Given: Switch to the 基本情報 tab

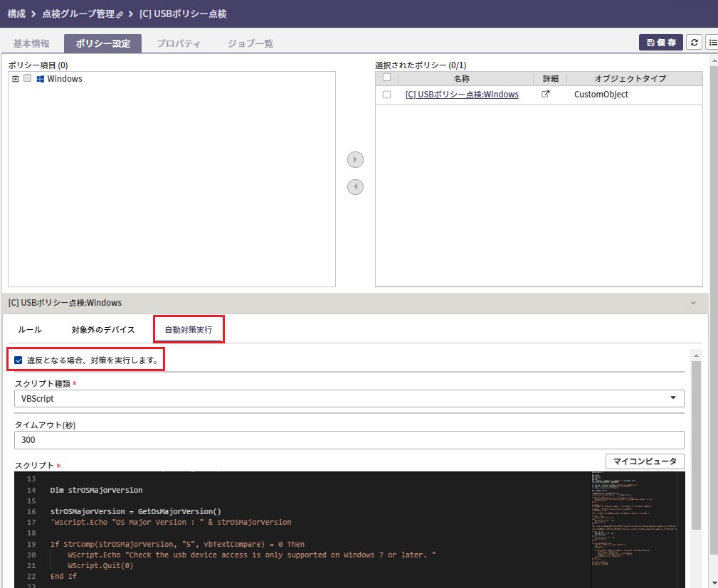Looking at the screenshot, I should (31, 43).
